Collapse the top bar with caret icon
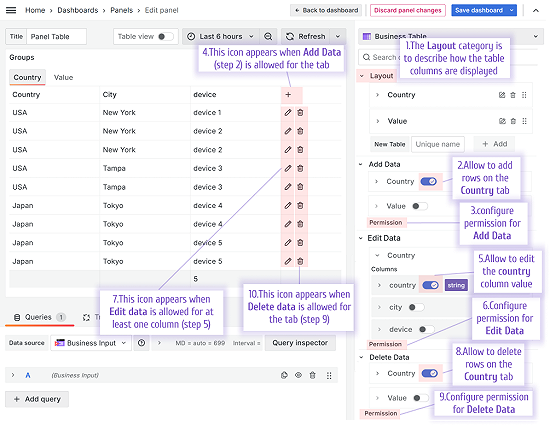550x426 pixels. (536, 11)
